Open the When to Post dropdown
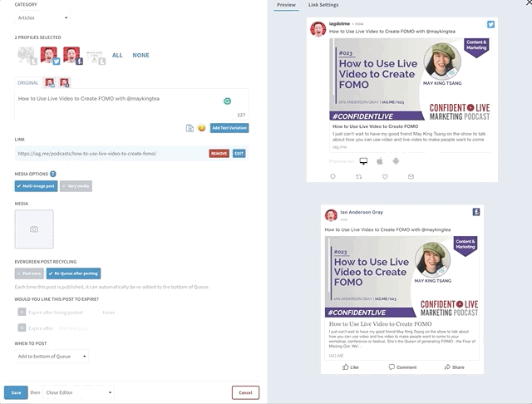The image size is (532, 404). pyautogui.click(x=52, y=356)
